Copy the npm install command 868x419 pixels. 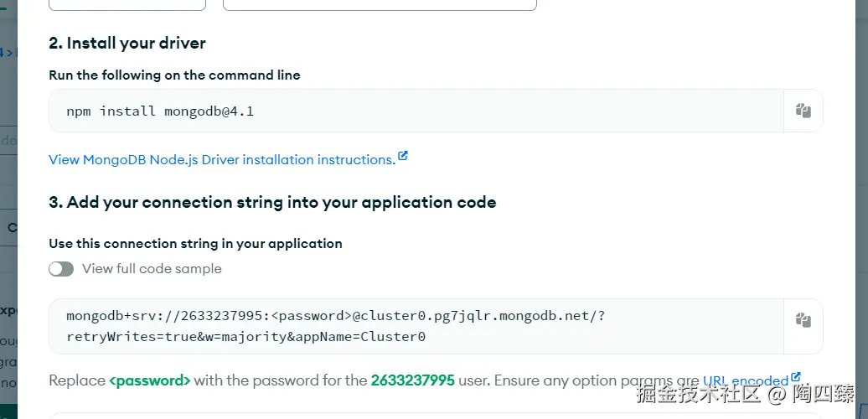pyautogui.click(x=803, y=111)
